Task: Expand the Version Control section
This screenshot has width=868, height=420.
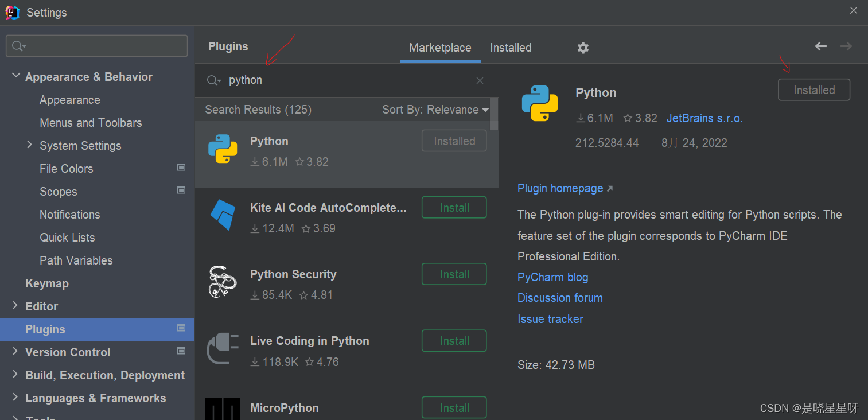Action: [x=14, y=352]
